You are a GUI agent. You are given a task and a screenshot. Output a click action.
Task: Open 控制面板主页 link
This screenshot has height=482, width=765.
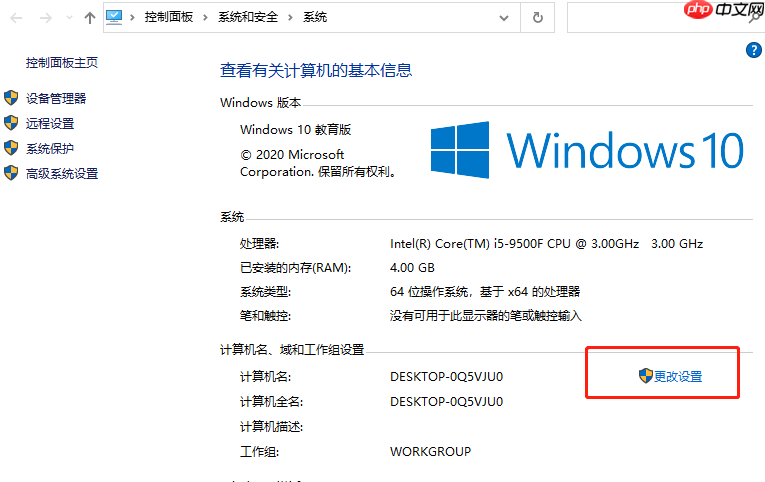coord(62,62)
